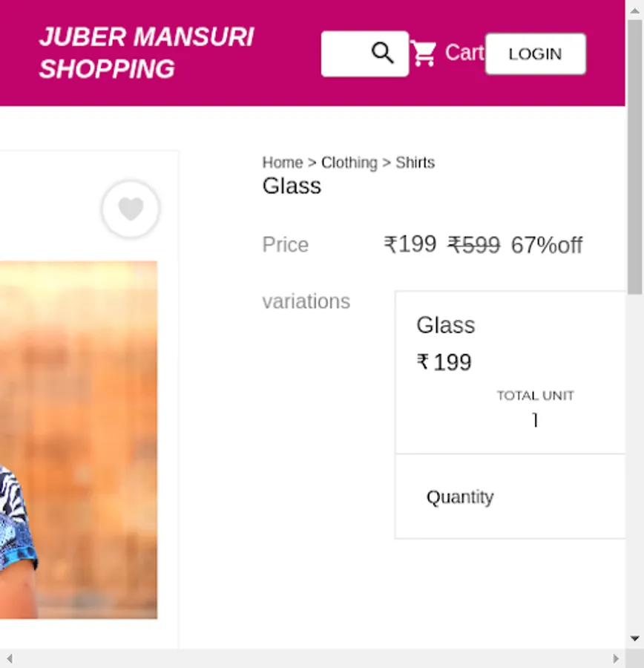
Task: Open the shopping cart icon
Action: [x=423, y=53]
